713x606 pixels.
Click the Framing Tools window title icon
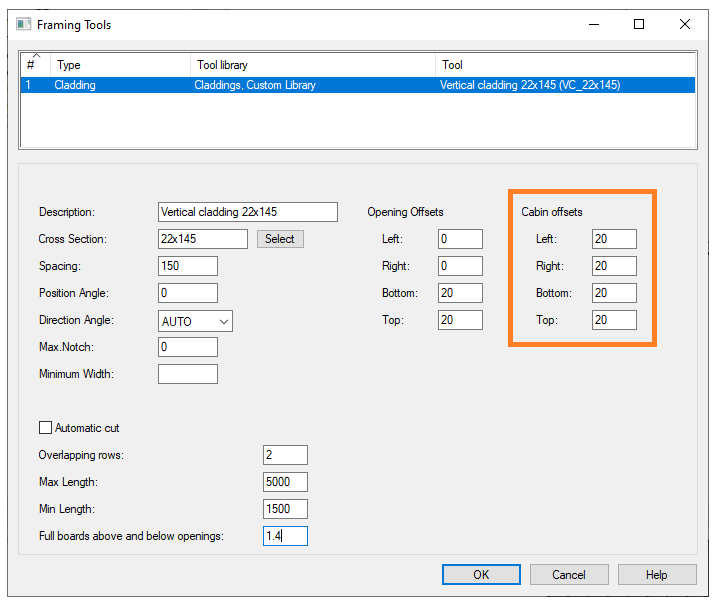tap(24, 25)
